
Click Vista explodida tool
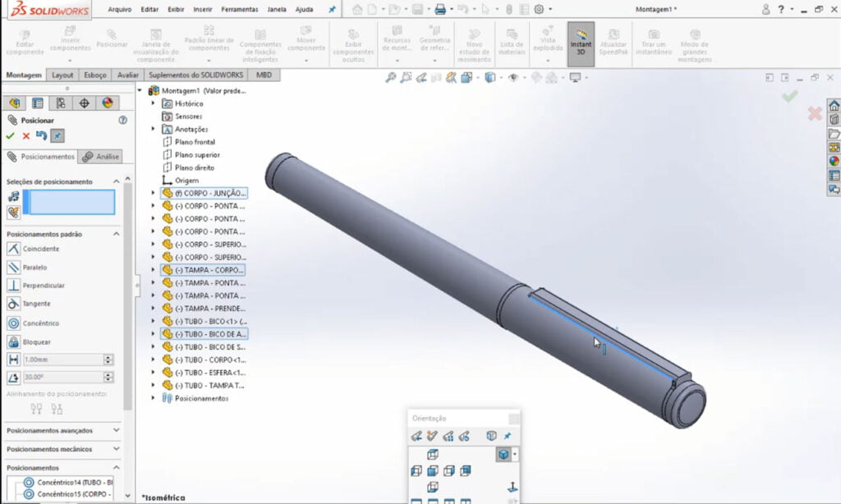coord(548,42)
